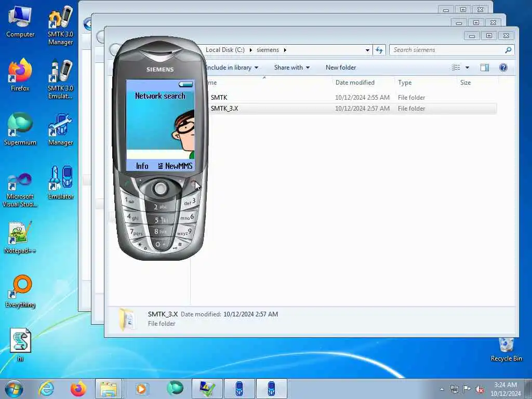Click the 3 def key on phone keypad
Viewport: 532px width, 399px height.
190,202
